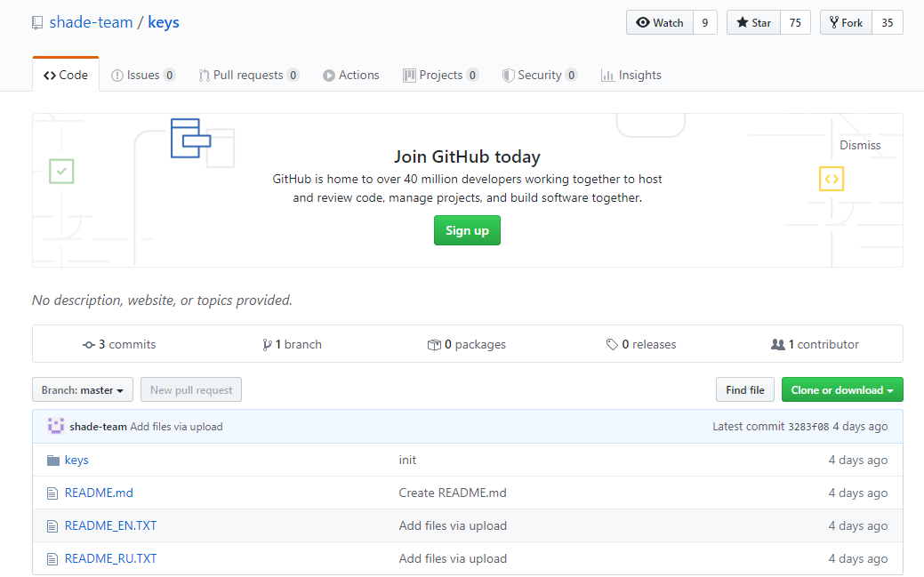Open latest commit 3283f08
The width and height of the screenshot is (924, 577).
[x=807, y=427]
